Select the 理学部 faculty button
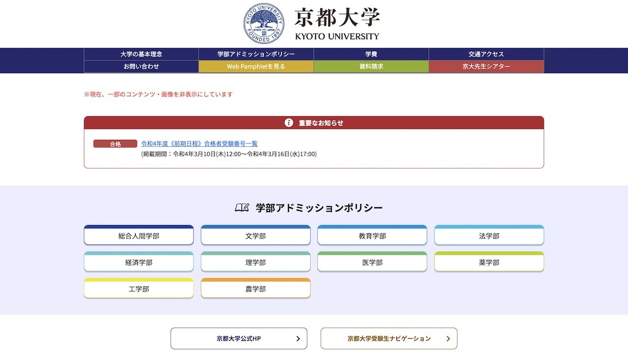Viewport: 628px width, 364px height. (256, 261)
